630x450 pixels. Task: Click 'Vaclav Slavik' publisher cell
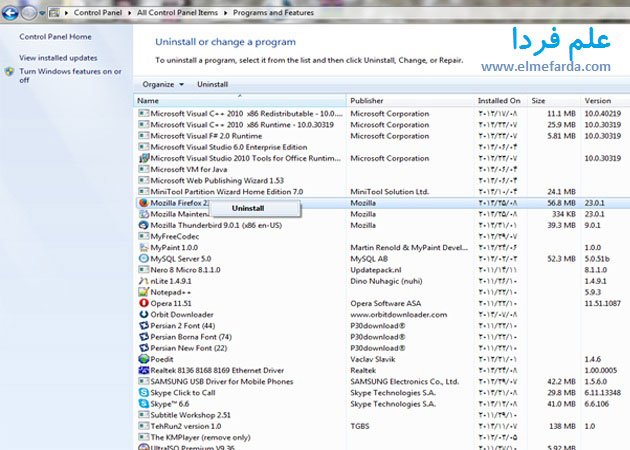372,359
